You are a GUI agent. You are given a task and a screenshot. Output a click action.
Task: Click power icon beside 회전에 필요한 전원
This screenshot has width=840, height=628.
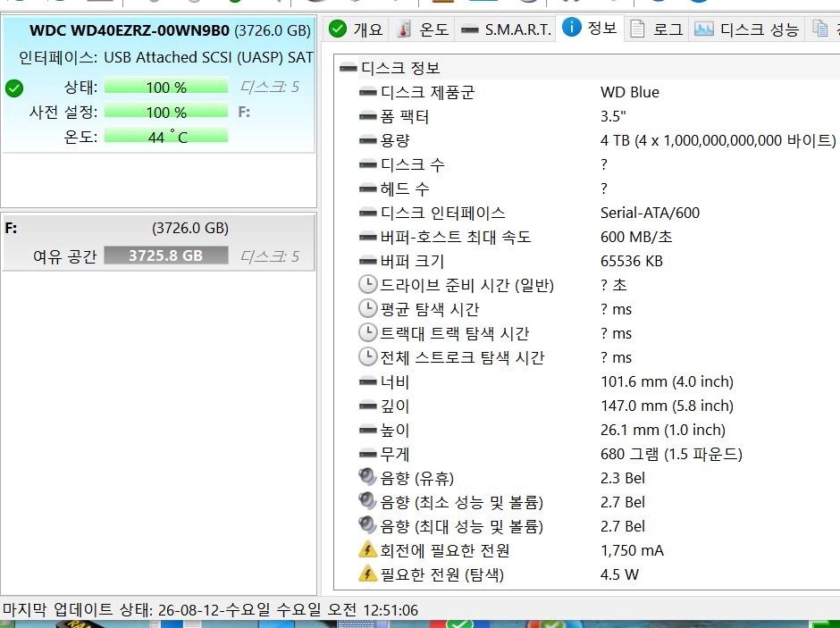coord(367,549)
